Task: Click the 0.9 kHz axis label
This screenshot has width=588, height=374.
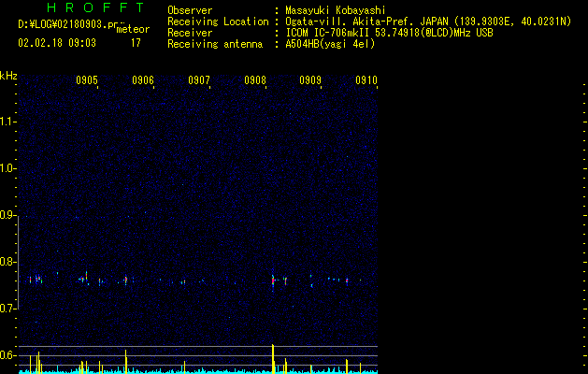Action: point(7,214)
